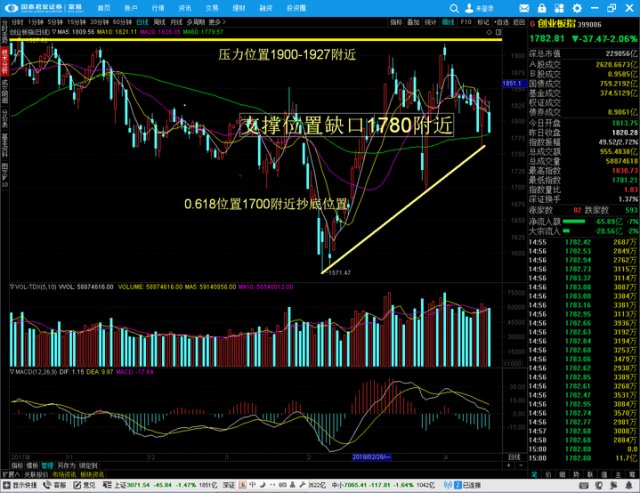The height and width of the screenshot is (493, 640).
Task: Expand the MA indicator dropdown triangle
Action: click(54, 32)
